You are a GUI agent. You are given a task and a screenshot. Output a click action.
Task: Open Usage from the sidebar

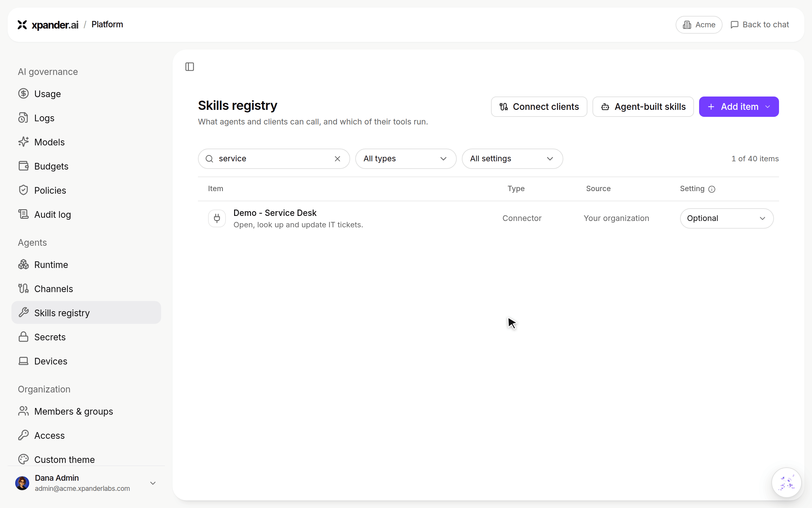click(x=86, y=94)
